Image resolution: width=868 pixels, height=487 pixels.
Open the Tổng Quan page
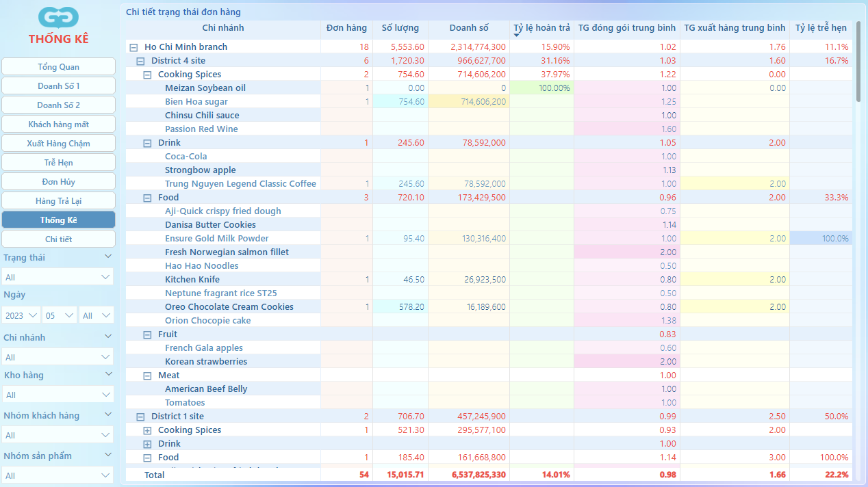pyautogui.click(x=58, y=66)
